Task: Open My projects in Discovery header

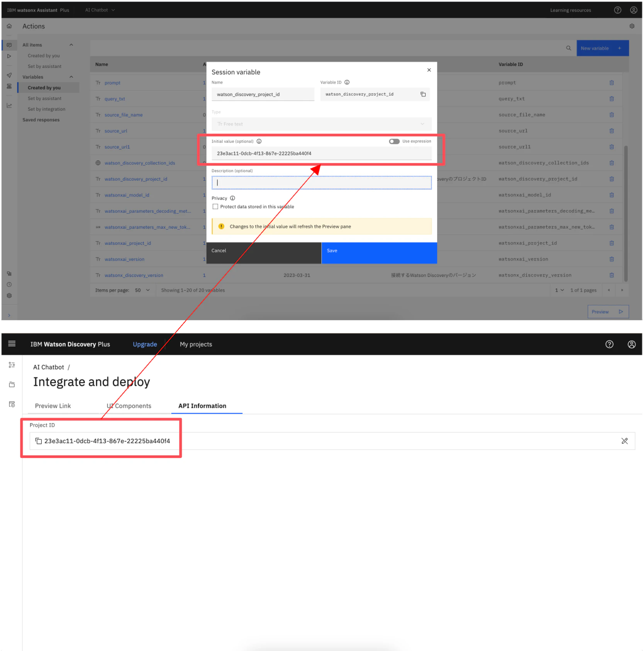Action: pos(196,344)
